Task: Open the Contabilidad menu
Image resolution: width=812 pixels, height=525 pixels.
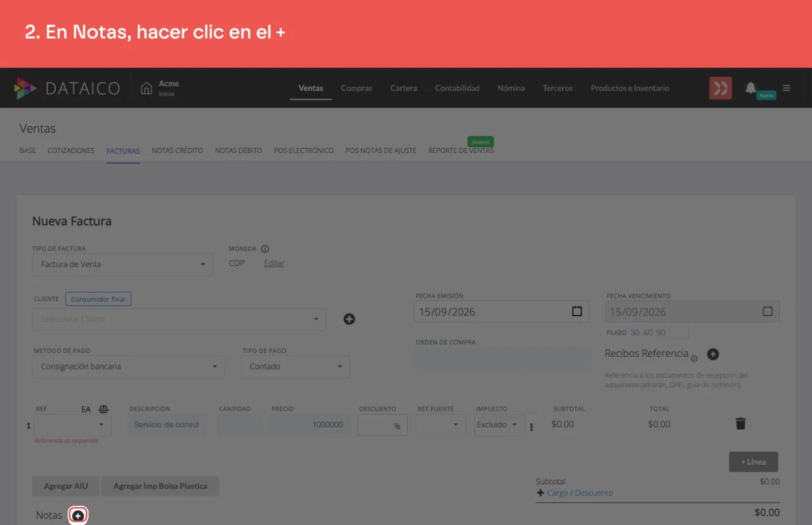Action: pos(457,88)
